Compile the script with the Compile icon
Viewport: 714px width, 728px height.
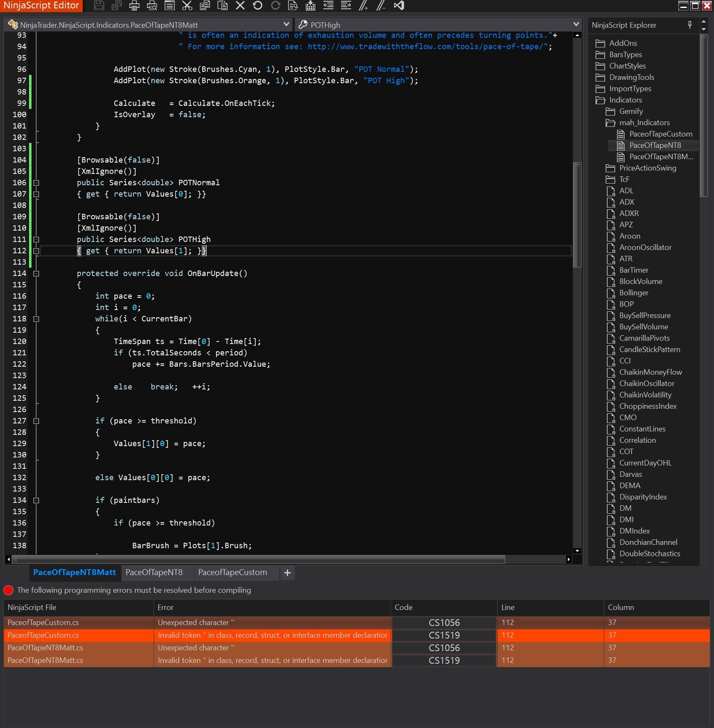click(x=311, y=5)
